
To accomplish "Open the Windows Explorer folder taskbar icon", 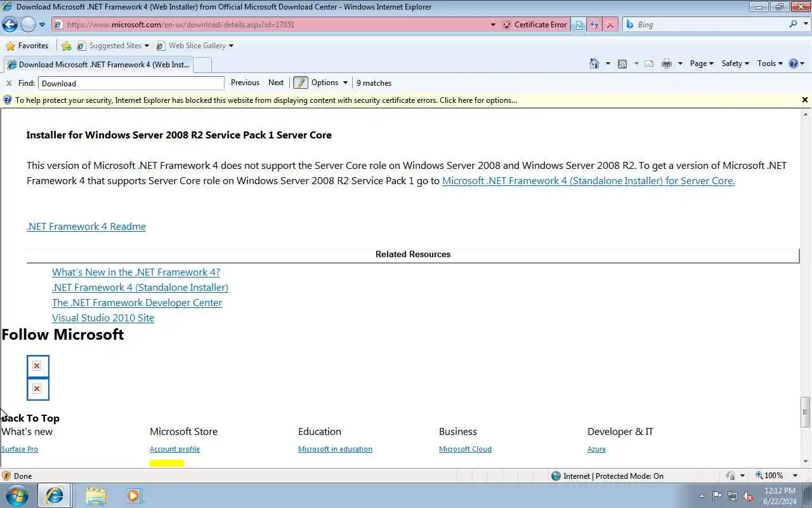I will [x=95, y=495].
